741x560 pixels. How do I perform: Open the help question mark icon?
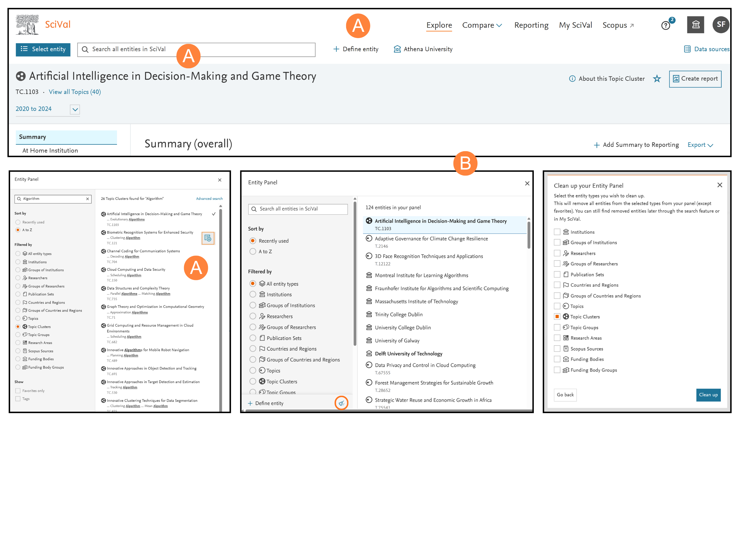click(665, 26)
